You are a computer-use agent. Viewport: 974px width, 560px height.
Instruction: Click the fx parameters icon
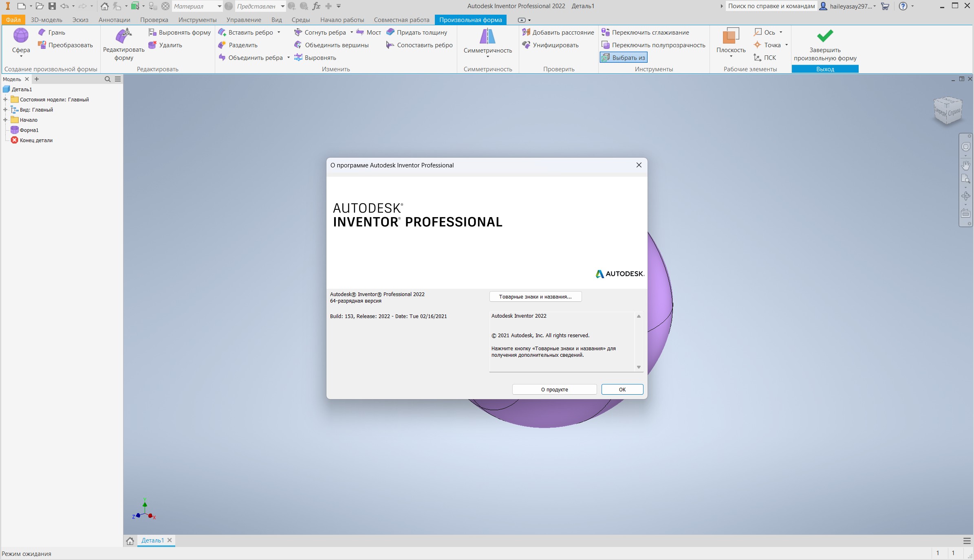click(316, 6)
